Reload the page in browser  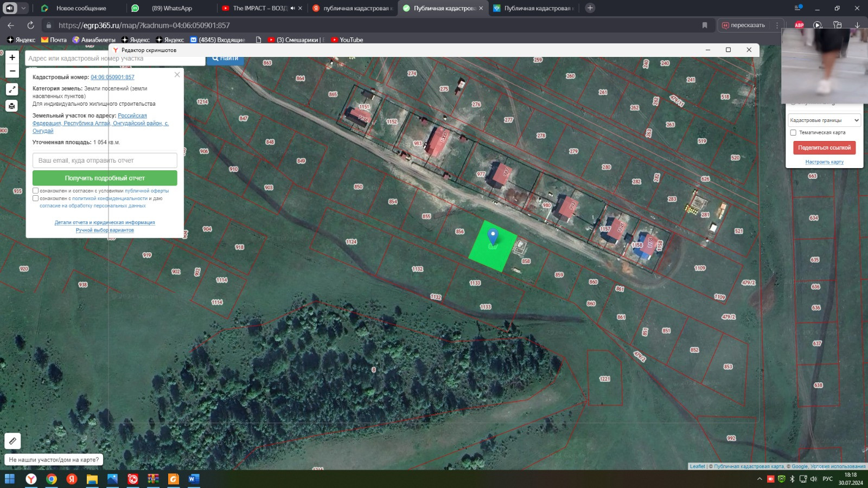pyautogui.click(x=30, y=25)
